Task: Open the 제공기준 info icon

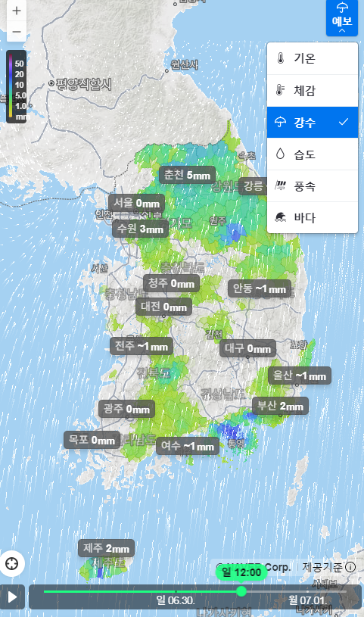Action: click(x=350, y=567)
